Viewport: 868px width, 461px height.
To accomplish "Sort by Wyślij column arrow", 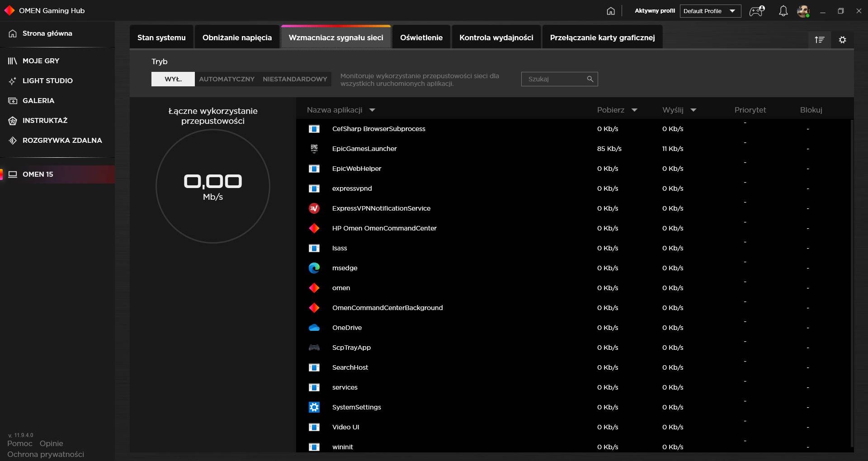I will point(693,110).
